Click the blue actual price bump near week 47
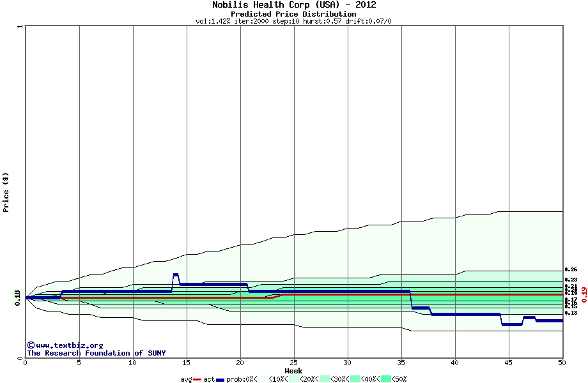 click(529, 317)
